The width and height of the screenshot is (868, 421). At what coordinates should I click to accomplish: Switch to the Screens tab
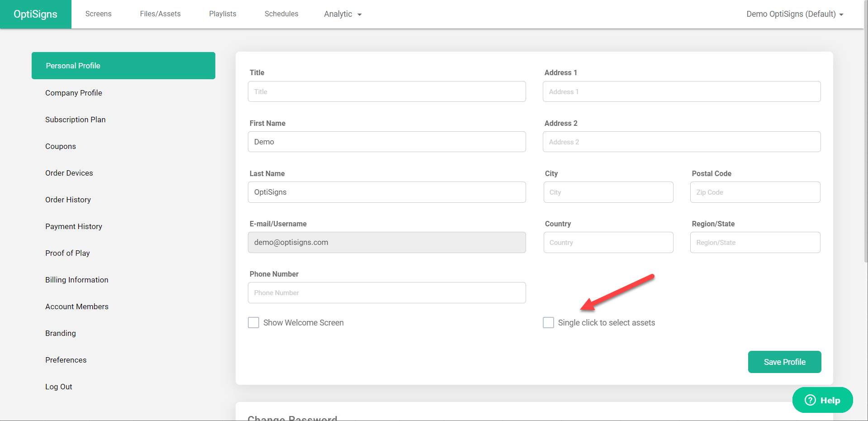98,14
